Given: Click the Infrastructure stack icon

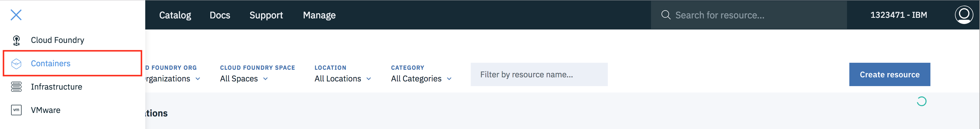Looking at the screenshot, I should click(16, 87).
